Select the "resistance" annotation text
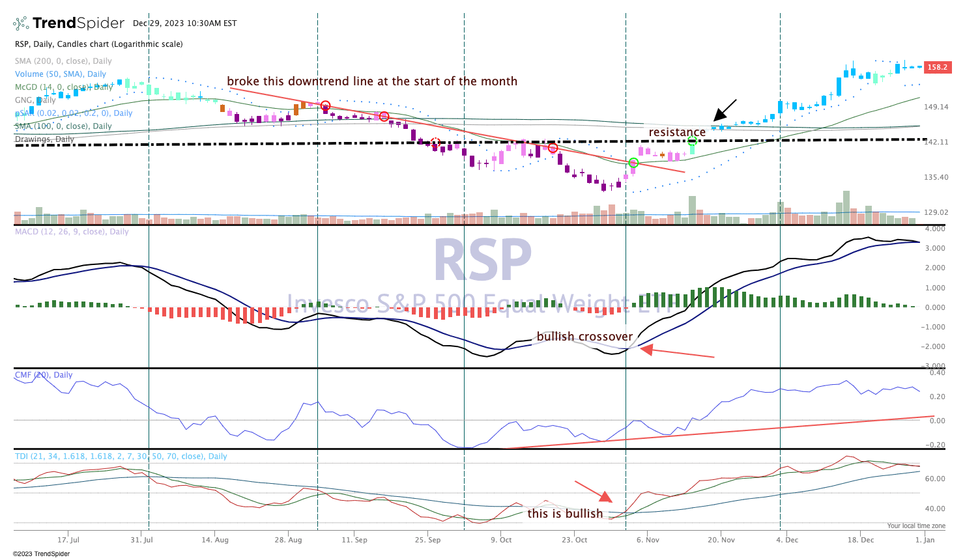This screenshot has height=560, width=965. point(676,132)
